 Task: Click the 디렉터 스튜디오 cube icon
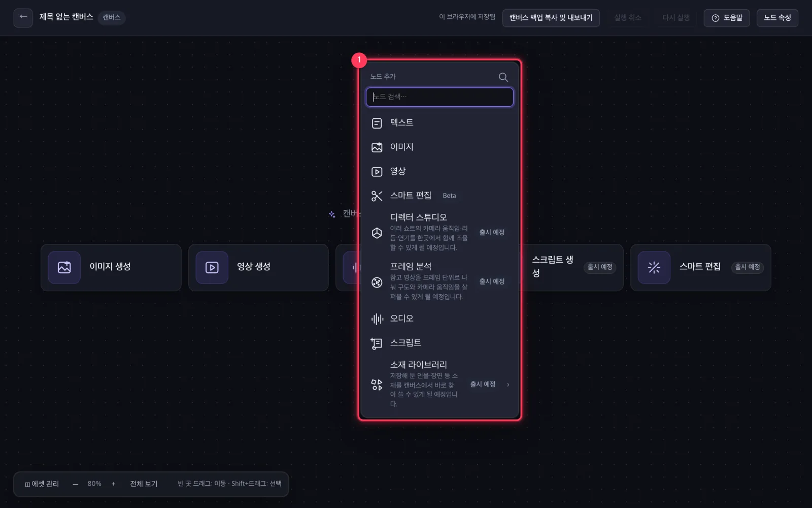[377, 233]
